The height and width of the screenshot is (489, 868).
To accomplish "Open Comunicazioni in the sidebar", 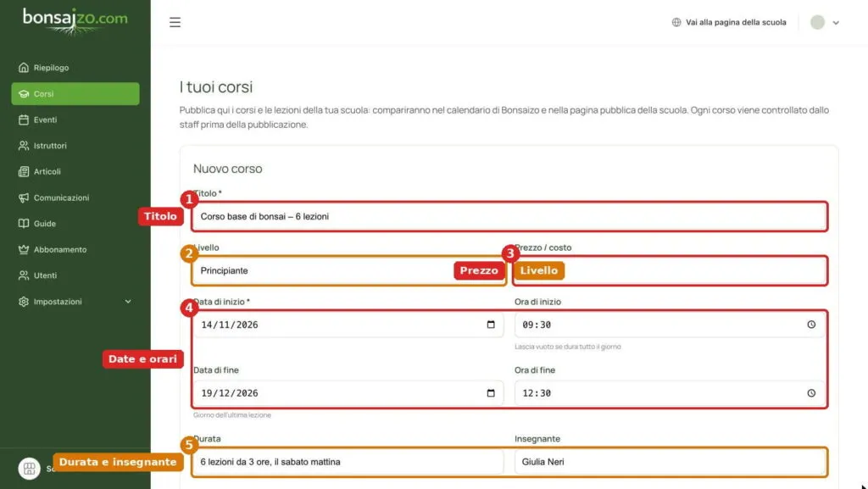I will [75, 197].
